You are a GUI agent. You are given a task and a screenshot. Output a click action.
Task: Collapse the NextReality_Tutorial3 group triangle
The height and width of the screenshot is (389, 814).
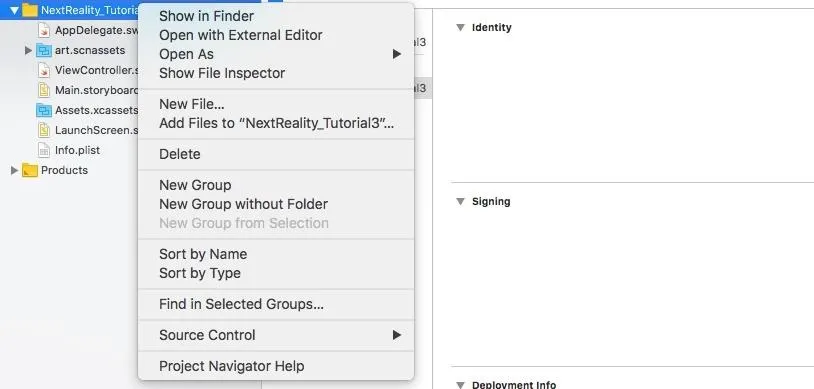pos(15,10)
